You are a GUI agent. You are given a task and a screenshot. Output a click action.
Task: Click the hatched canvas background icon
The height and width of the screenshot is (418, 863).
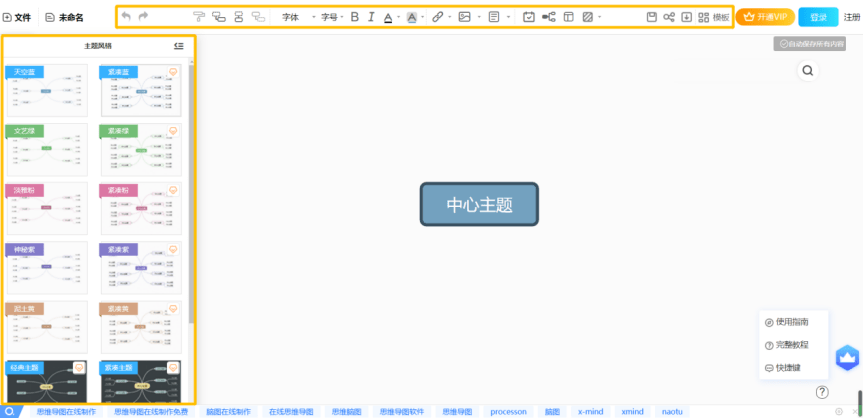tap(587, 17)
